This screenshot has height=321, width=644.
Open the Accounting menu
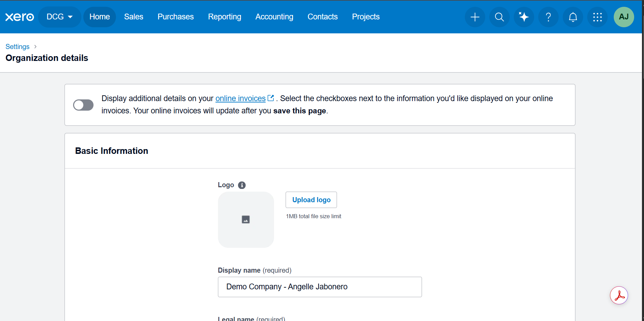click(274, 17)
